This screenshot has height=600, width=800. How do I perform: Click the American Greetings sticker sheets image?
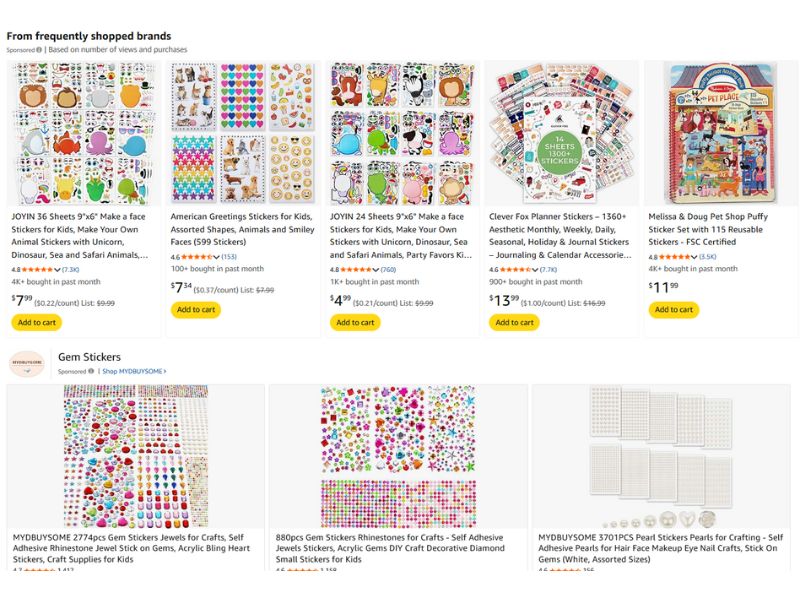point(243,133)
